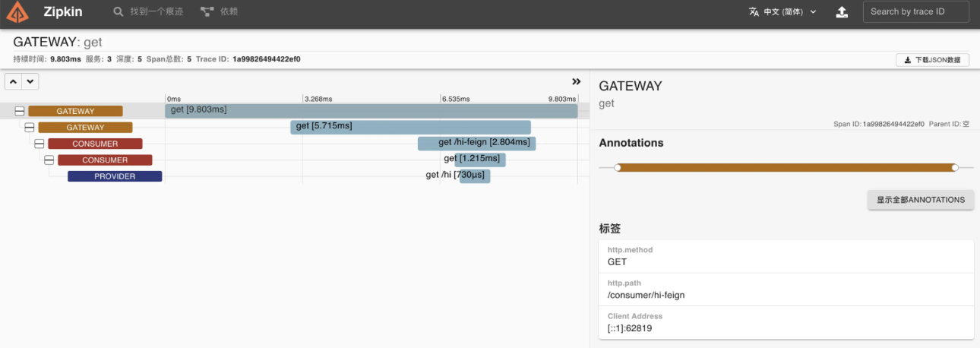Select the PROVIDER service label
This screenshot has width=980, height=348.
[x=115, y=176]
